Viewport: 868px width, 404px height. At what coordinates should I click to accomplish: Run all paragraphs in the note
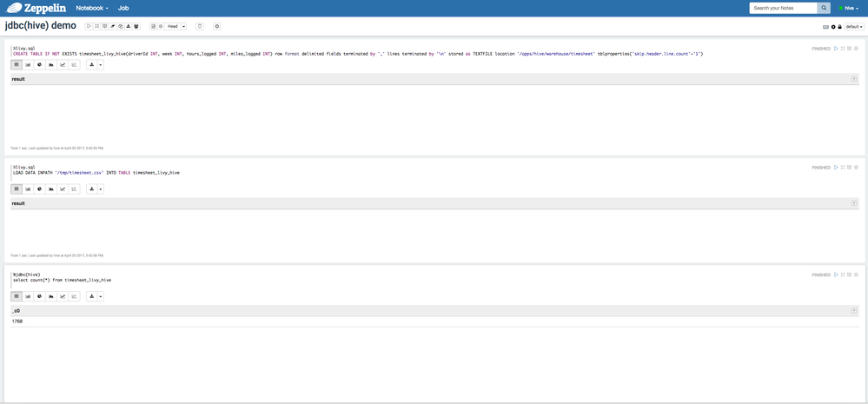point(89,26)
